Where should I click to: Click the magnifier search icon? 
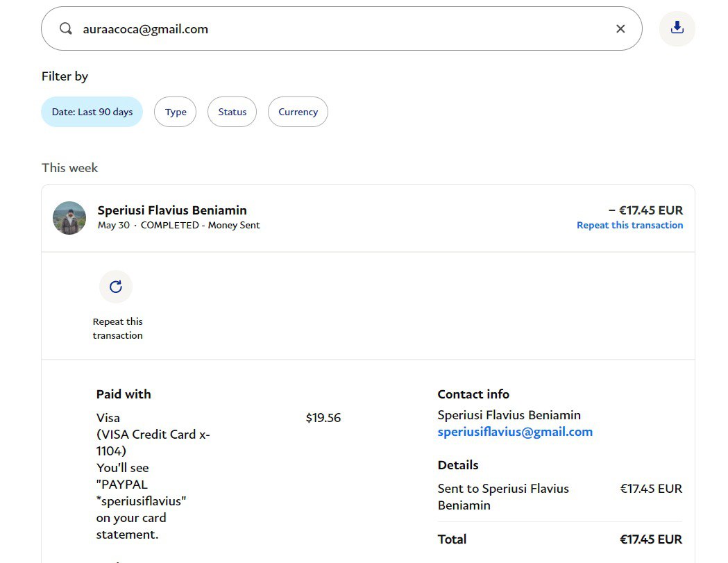66,29
